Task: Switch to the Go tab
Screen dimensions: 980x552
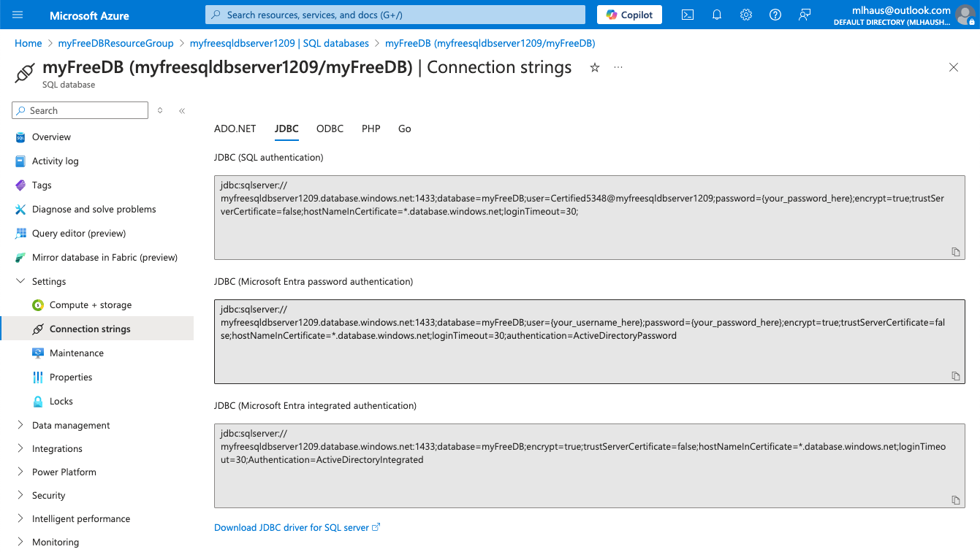Action: [405, 129]
